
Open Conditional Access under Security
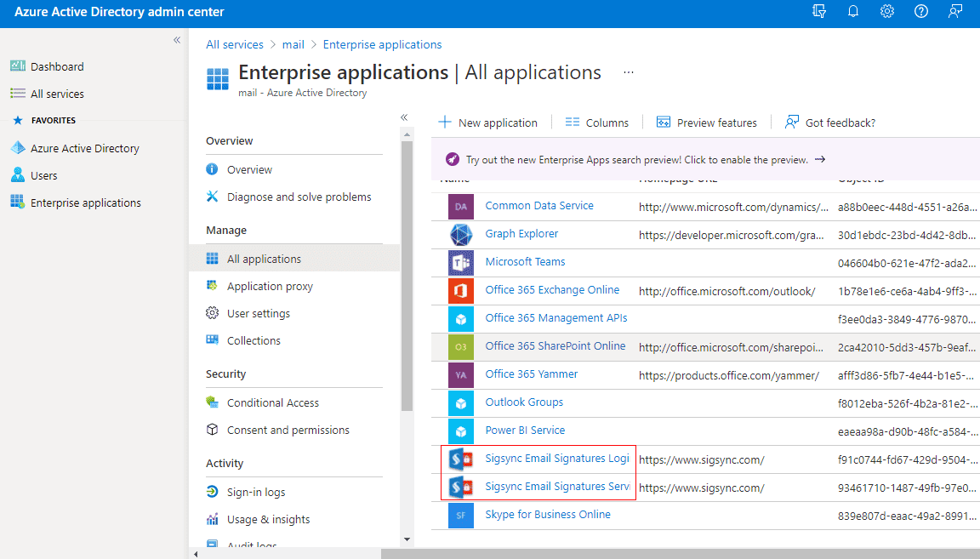pyautogui.click(x=272, y=402)
